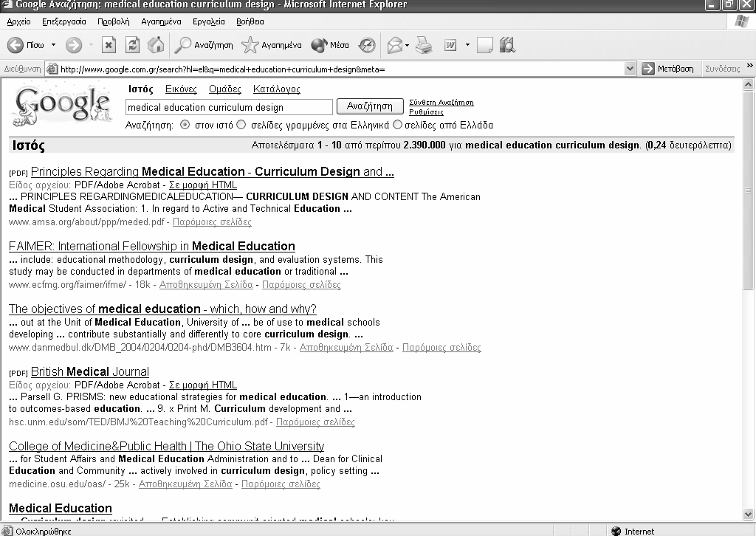Open the Ohio State University result
The height and width of the screenshot is (536, 756).
point(166,447)
